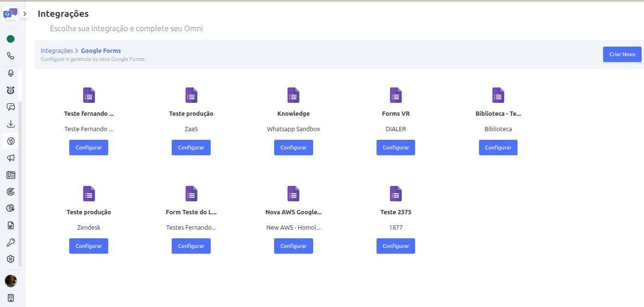This screenshot has height=307, width=644.
Task: Select the wallet card icon in sidebar
Action: [10, 174]
